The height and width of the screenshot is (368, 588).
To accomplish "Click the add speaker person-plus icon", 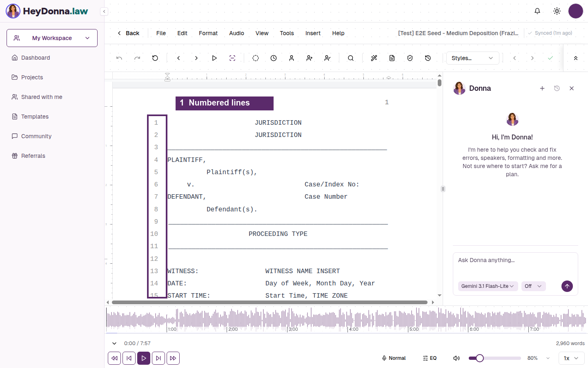I will (x=310, y=58).
